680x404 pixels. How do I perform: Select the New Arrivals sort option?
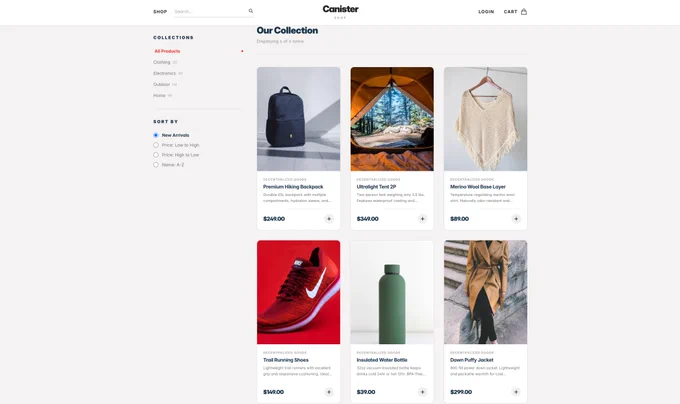click(156, 135)
